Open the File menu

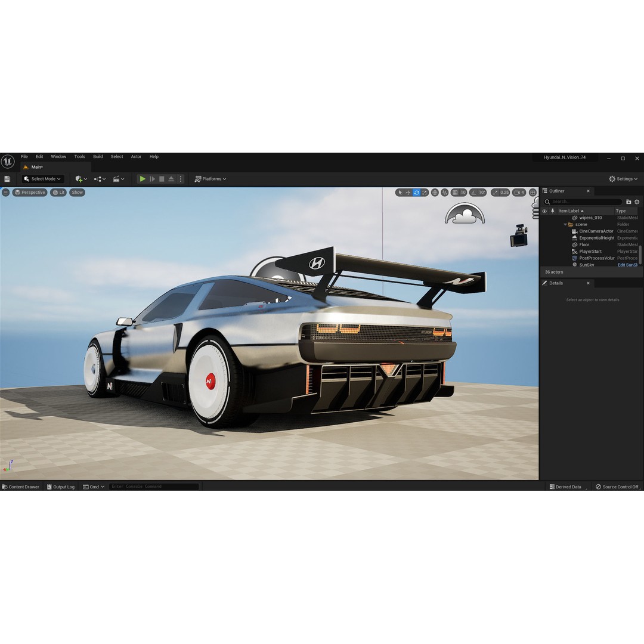[x=24, y=156]
